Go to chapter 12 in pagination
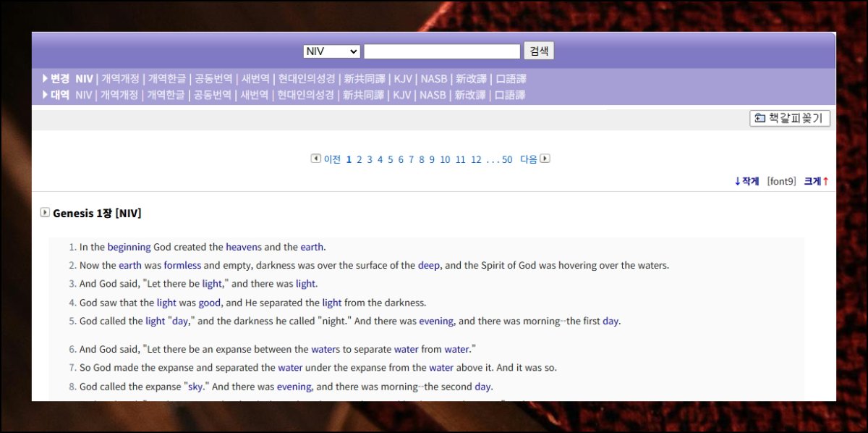The height and width of the screenshot is (433, 868). 476,159
